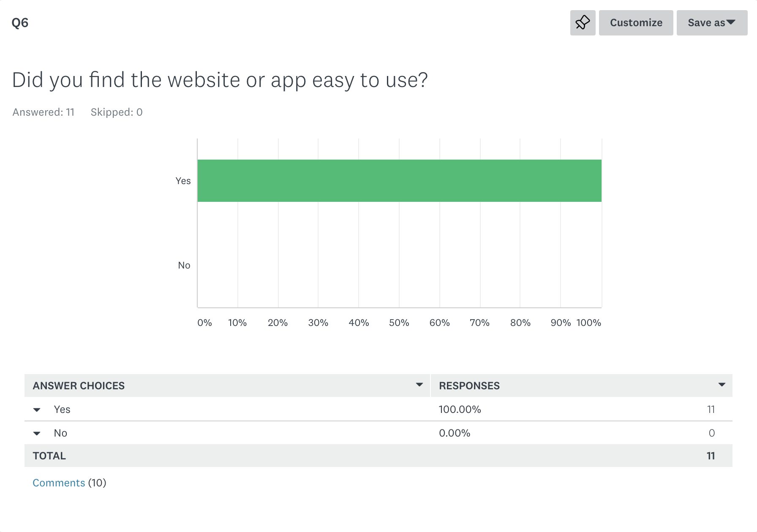The width and height of the screenshot is (757, 532).
Task: Open the Customize chart options
Action: point(636,23)
